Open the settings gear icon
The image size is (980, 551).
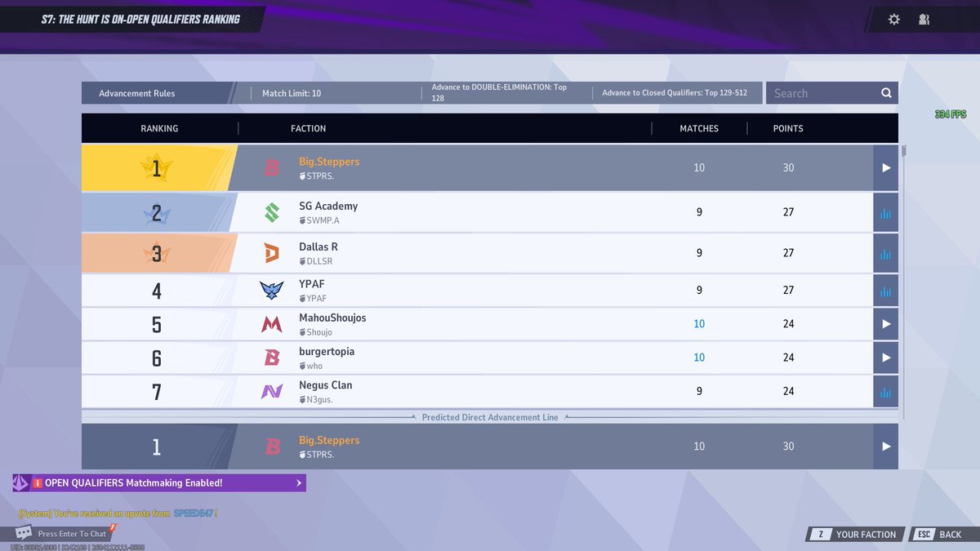pyautogui.click(x=893, y=19)
